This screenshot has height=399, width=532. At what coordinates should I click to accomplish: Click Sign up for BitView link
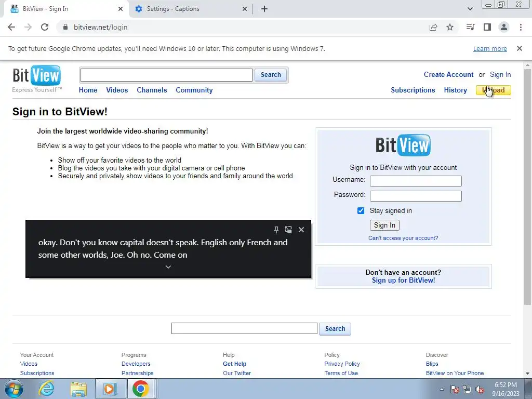click(403, 280)
